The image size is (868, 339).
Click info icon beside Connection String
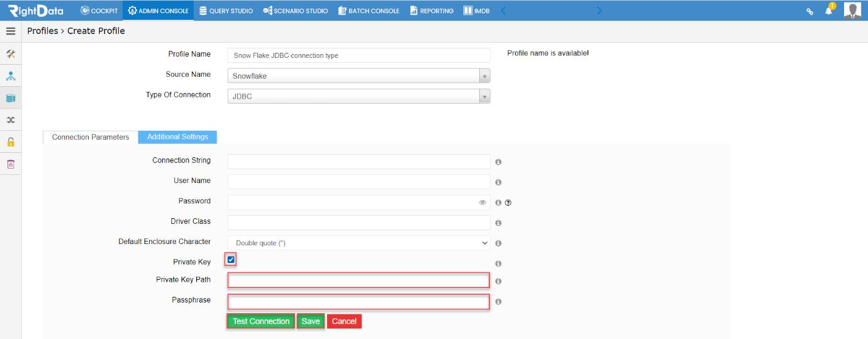[x=498, y=162]
